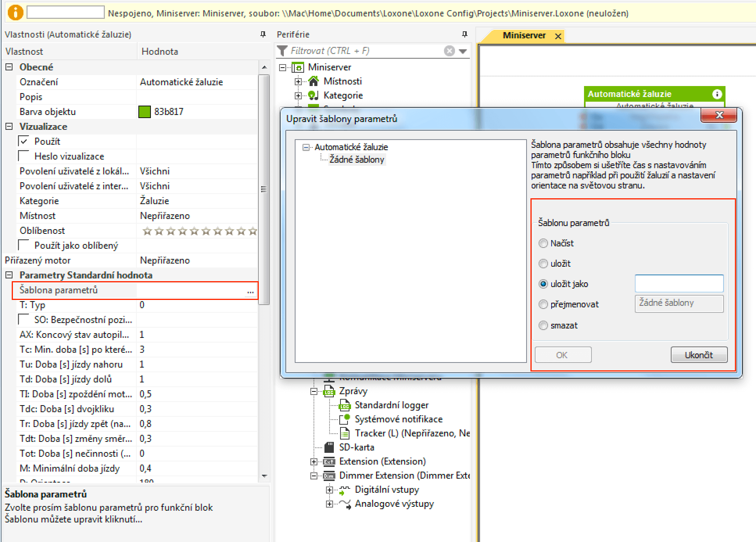Click the green Barva objektu color swatch
This screenshot has width=756, height=542.
point(144,111)
